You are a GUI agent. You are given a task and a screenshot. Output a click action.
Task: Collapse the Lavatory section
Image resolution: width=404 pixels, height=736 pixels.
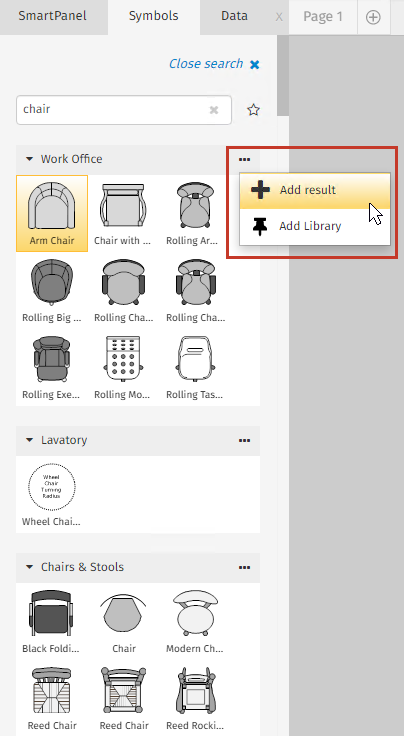(x=30, y=440)
